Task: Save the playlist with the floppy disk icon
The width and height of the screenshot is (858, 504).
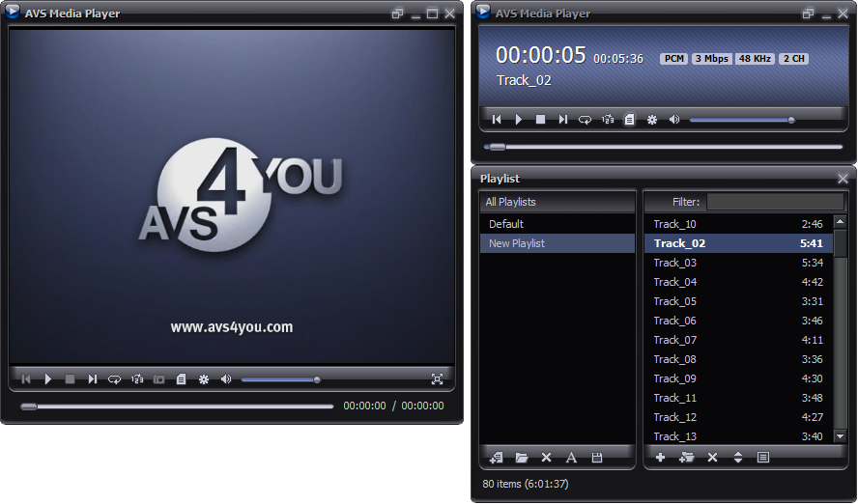Action: 597,458
